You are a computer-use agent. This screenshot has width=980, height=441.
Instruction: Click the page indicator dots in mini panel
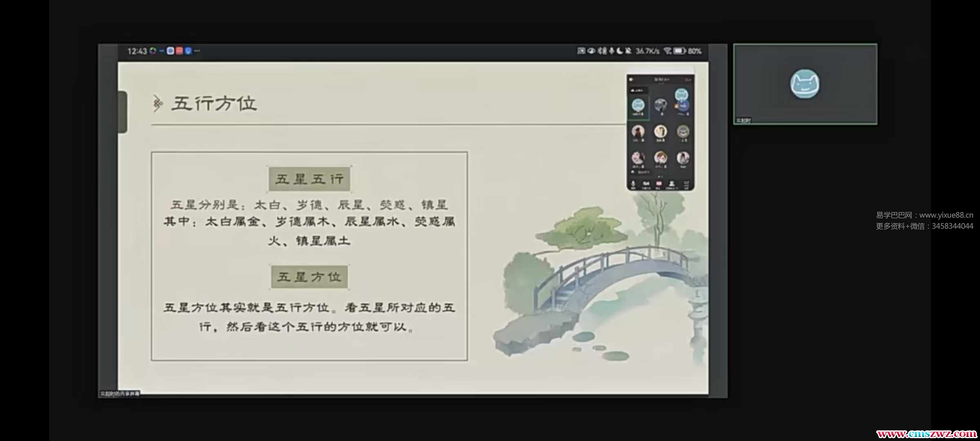660,176
